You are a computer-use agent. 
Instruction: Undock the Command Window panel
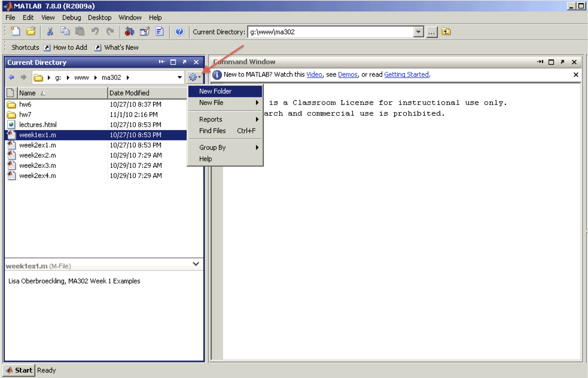click(x=562, y=62)
